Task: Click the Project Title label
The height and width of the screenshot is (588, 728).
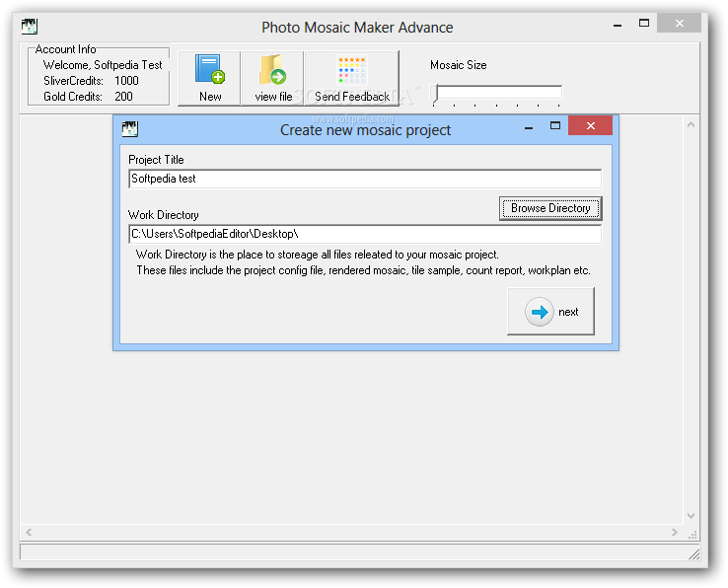Action: (156, 160)
